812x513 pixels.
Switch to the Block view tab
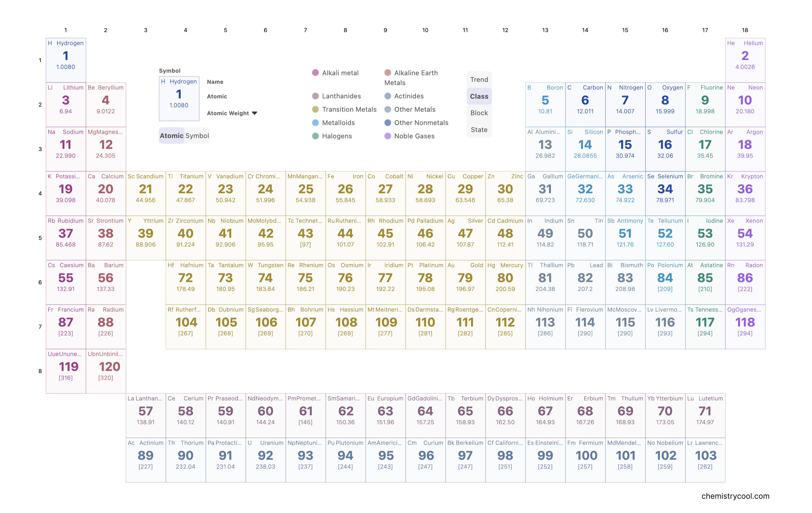click(479, 113)
